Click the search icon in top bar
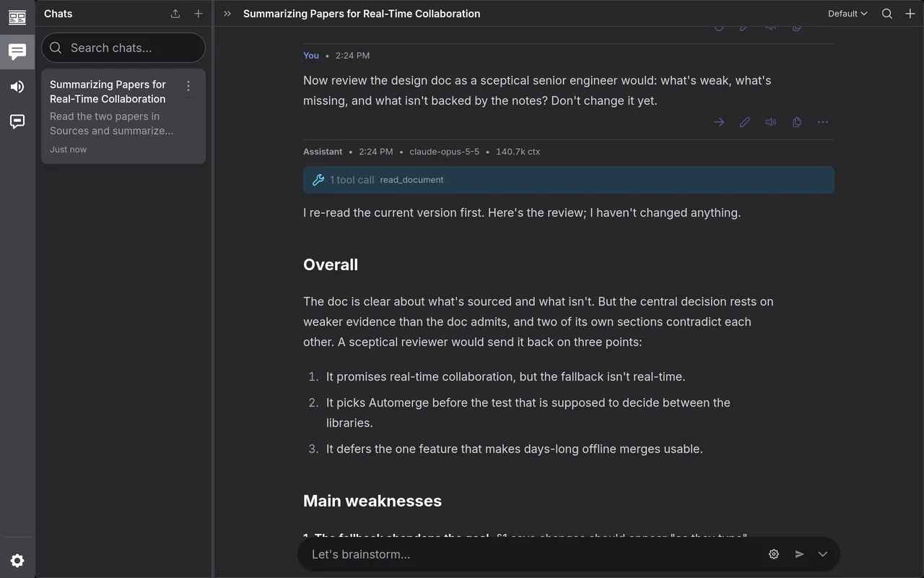The width and height of the screenshot is (924, 578). coord(887,14)
